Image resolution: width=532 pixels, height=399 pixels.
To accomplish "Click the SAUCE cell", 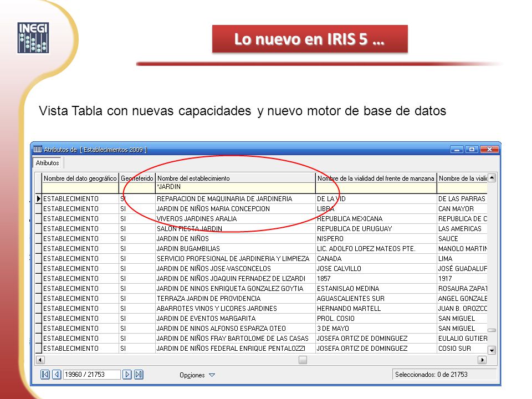I will (462, 238).
